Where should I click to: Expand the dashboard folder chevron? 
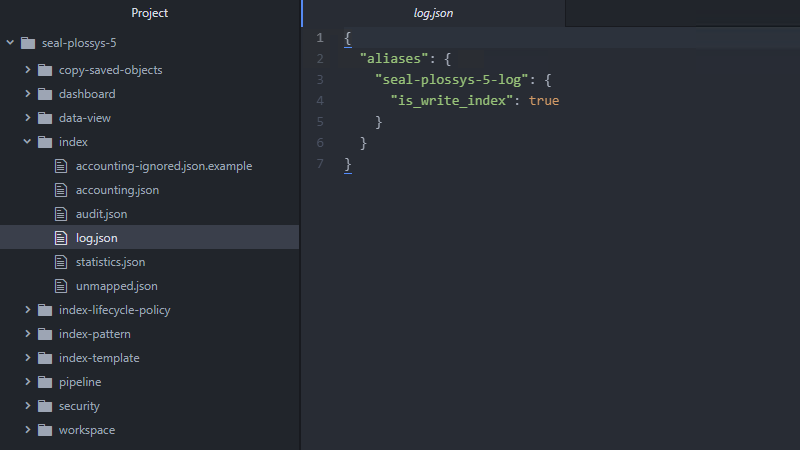tap(28, 94)
